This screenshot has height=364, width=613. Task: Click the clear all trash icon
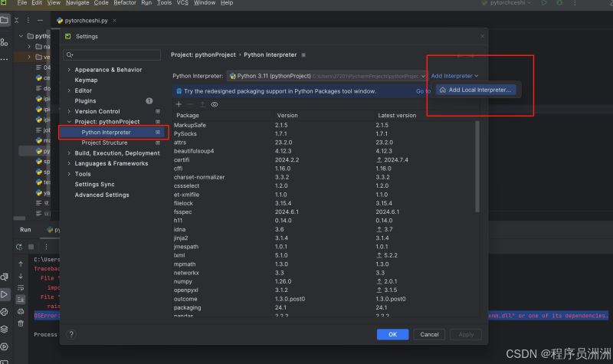(21, 323)
